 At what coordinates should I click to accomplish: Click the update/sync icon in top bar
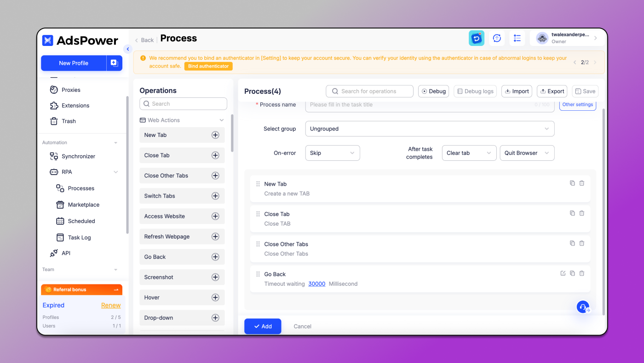pyautogui.click(x=496, y=38)
